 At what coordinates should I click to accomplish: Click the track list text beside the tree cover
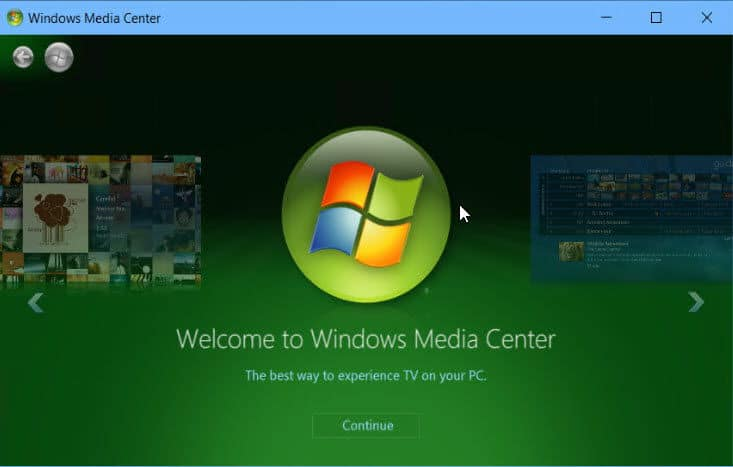pos(110,217)
